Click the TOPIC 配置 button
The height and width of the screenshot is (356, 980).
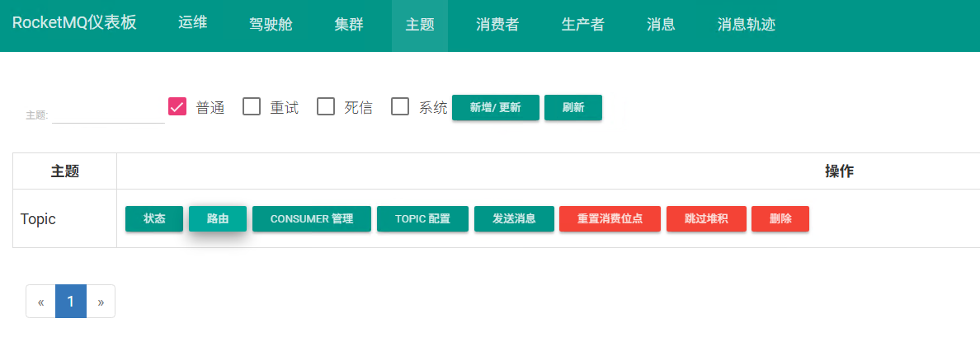[422, 219]
